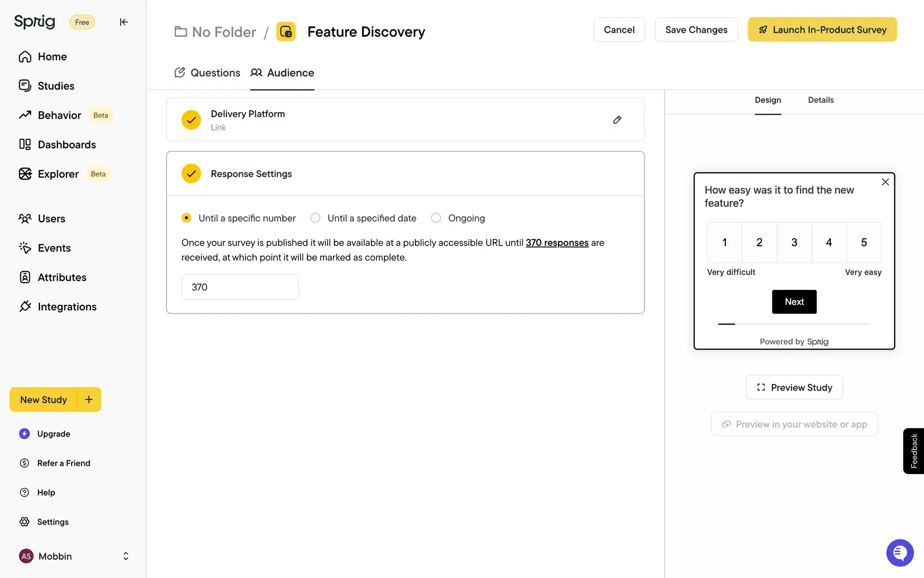
Task: Switch to the Details tab
Action: click(821, 100)
